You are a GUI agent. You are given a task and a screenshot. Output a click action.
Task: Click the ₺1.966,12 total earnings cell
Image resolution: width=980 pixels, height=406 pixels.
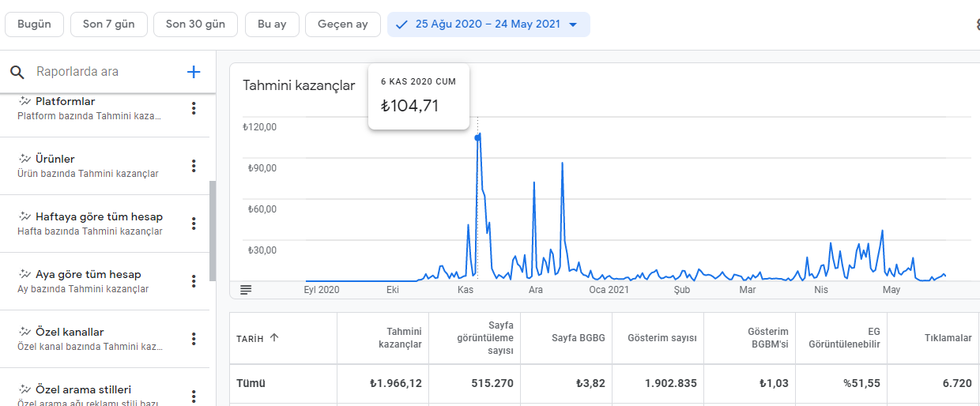click(x=395, y=383)
